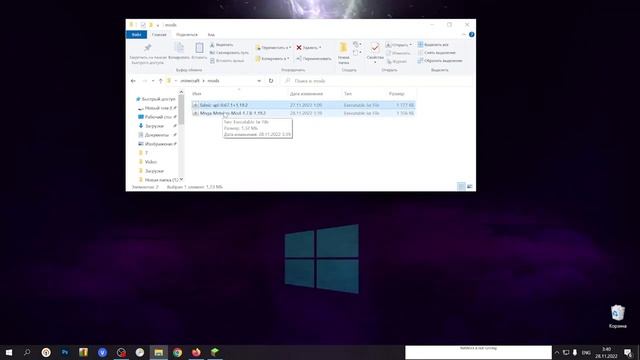Open the Windows Start menu
Screen dimensions: 640x360
click(x=9, y=352)
